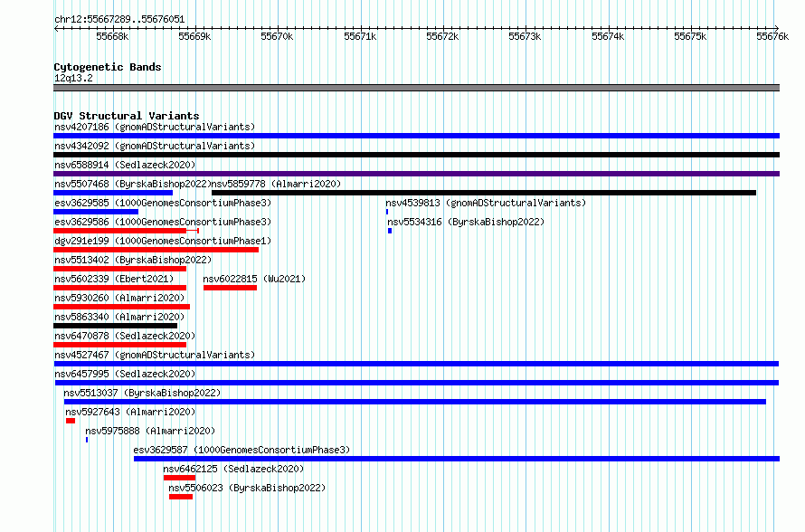
Task: Click the blue nsv5507468 variant bar
Action: 113,193
